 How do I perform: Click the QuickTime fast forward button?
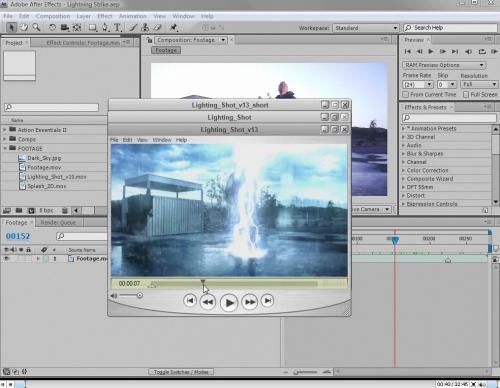[x=250, y=302]
